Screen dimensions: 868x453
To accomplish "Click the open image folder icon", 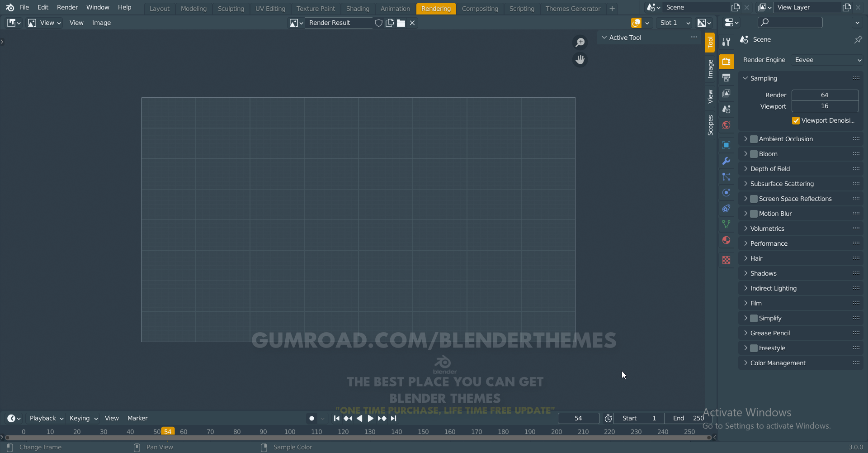I will [401, 23].
